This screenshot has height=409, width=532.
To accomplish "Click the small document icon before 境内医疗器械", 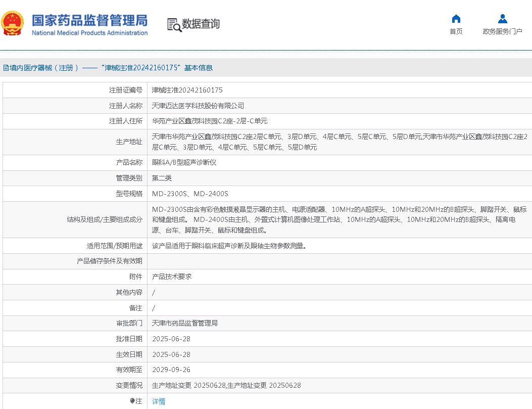I will click(x=6, y=68).
